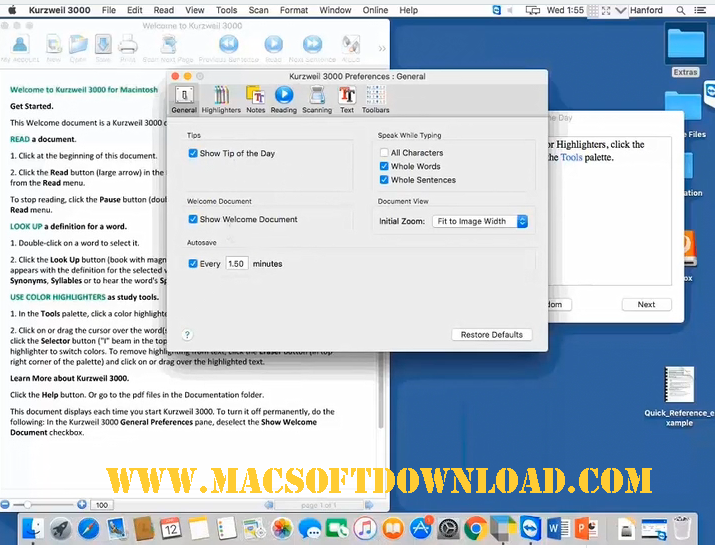This screenshot has width=715, height=548.
Task: Click the Next Sentence toolbar button
Action: pyautogui.click(x=312, y=48)
